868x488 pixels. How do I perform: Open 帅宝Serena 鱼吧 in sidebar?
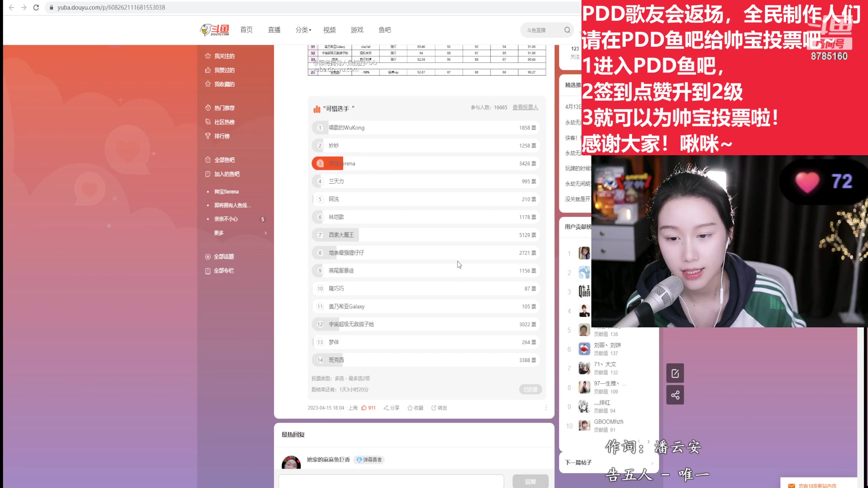pyautogui.click(x=226, y=191)
